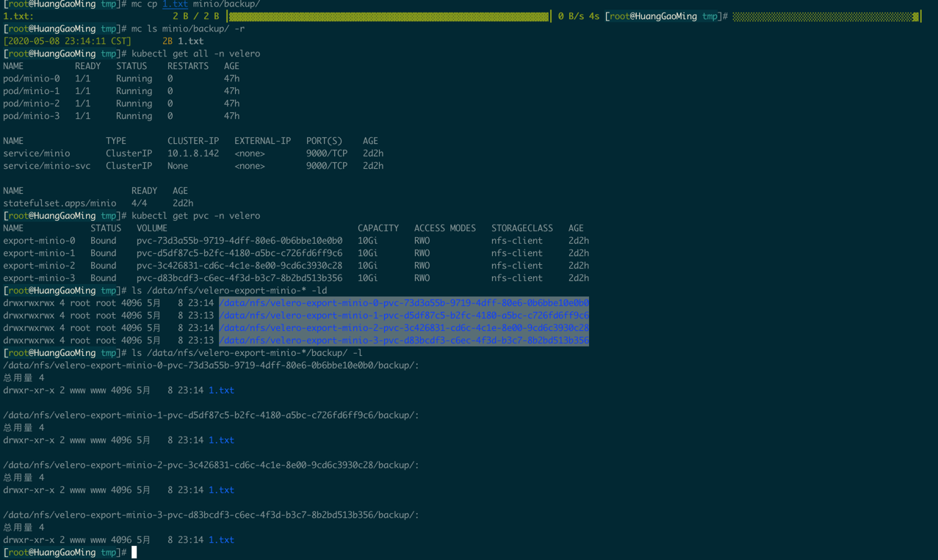Select highlighted path velero-export-minio-1-pvc-d5df87c5

tap(404, 316)
